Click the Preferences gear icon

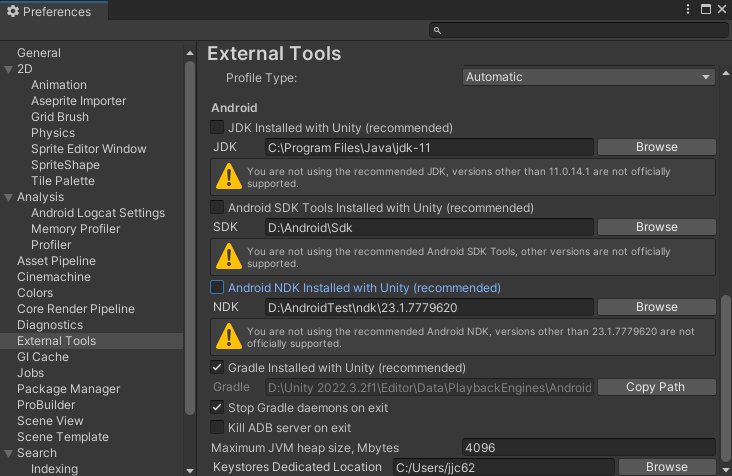(x=13, y=11)
